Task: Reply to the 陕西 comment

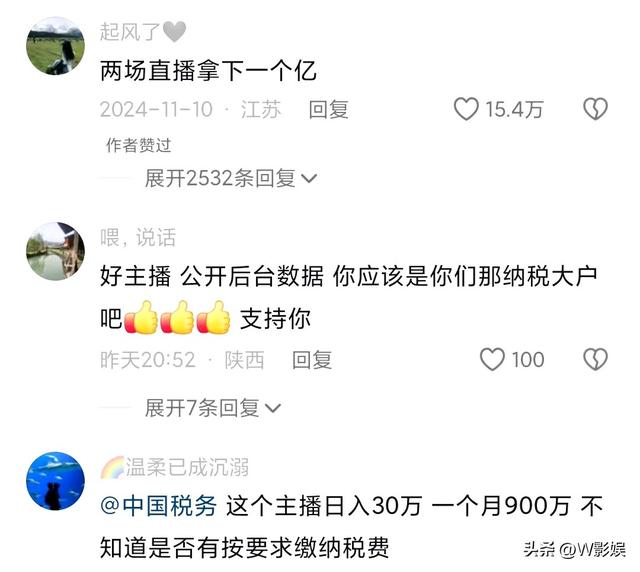Action: coord(312,360)
